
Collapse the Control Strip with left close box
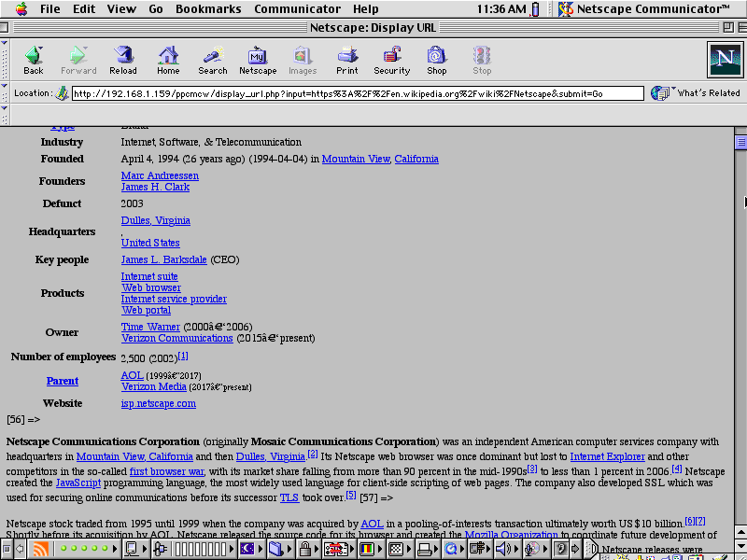point(7,549)
